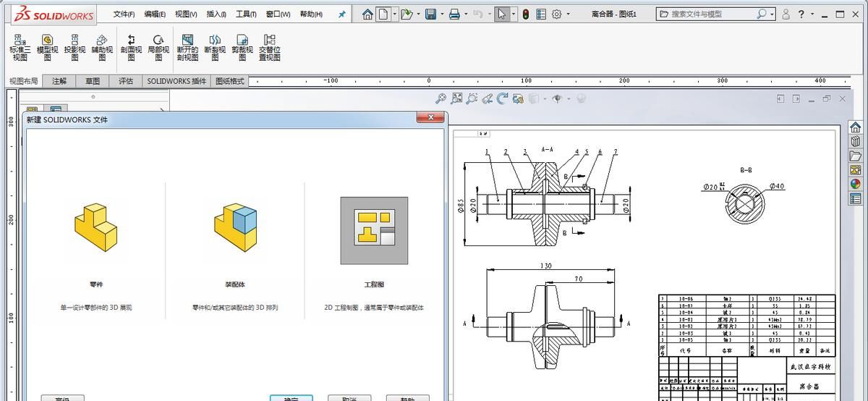This screenshot has width=868, height=401.
Task: Open the 断开的剖视图 (Broken-out Section) tool
Action: pyautogui.click(x=187, y=48)
